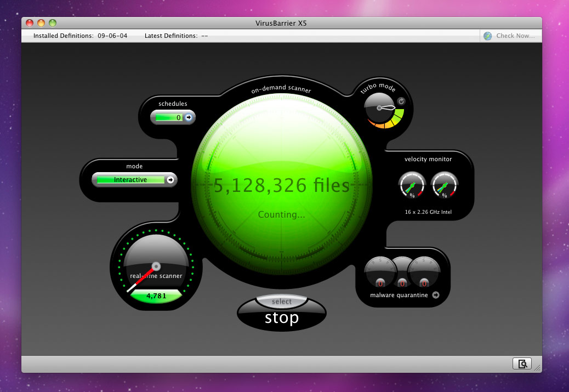Click the right velocity monitor gauge
569x392 pixels.
[445, 185]
